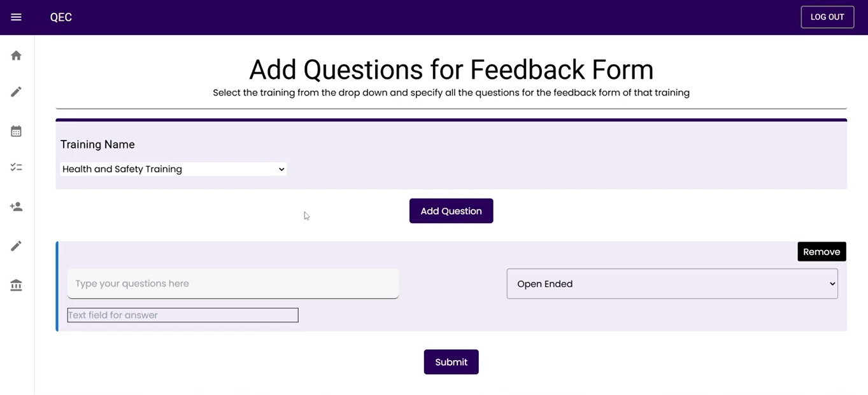Open the calendar icon in sidebar
This screenshot has width=868, height=395.
point(17,131)
